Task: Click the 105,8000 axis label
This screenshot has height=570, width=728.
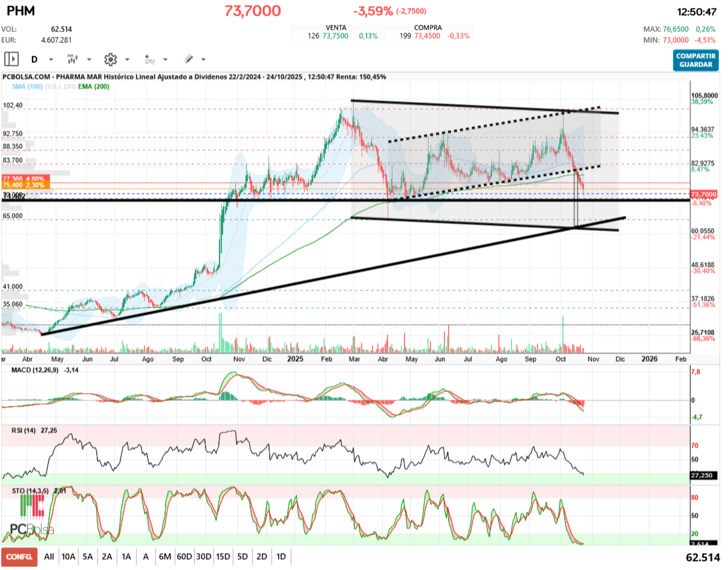Action: pos(703,96)
